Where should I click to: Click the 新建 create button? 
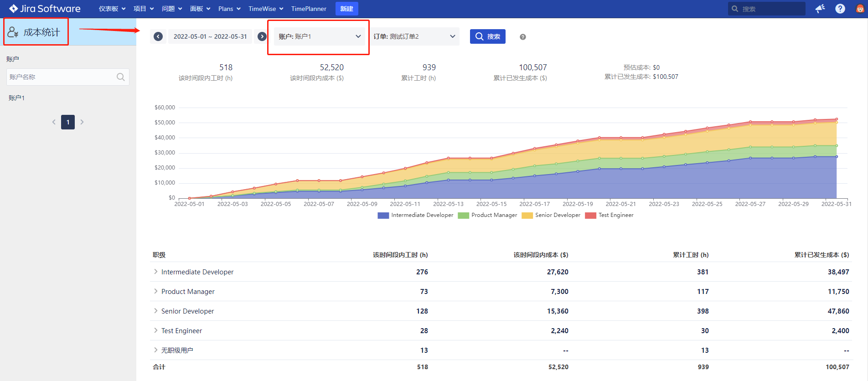click(346, 9)
